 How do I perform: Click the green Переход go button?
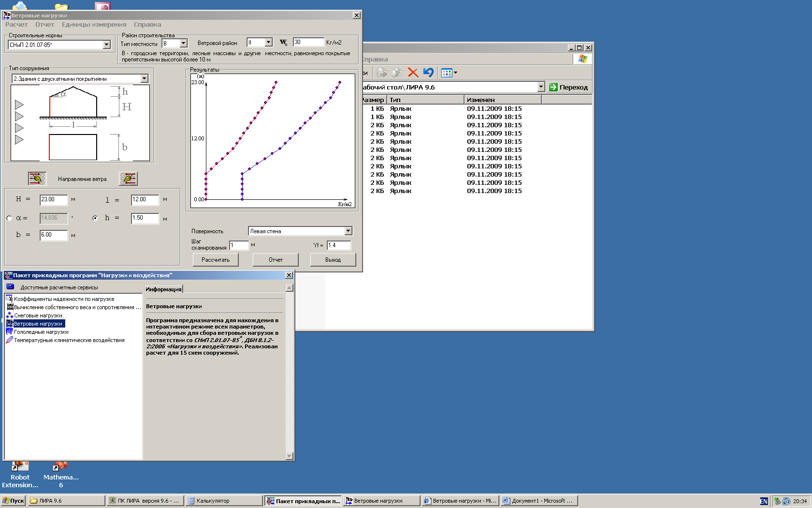coord(568,87)
